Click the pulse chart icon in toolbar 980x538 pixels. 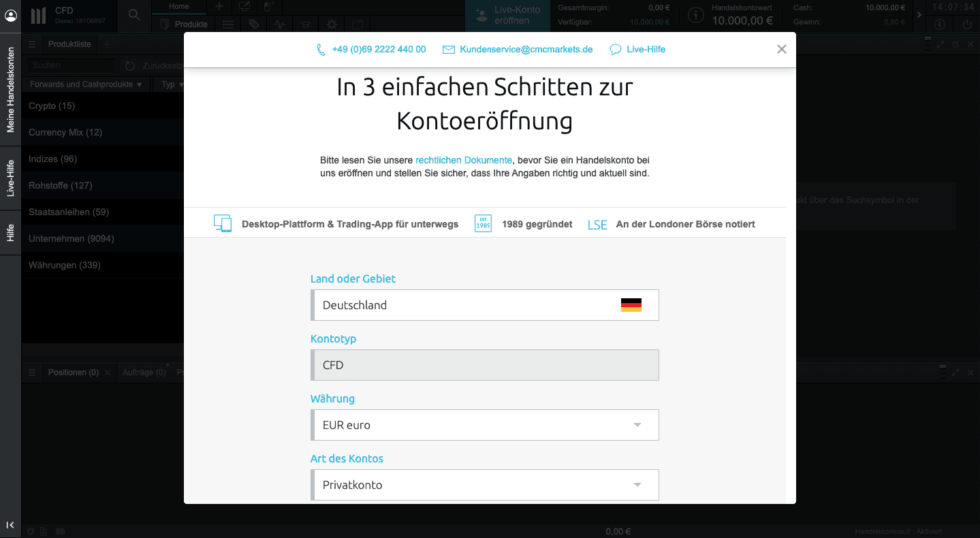point(280,25)
